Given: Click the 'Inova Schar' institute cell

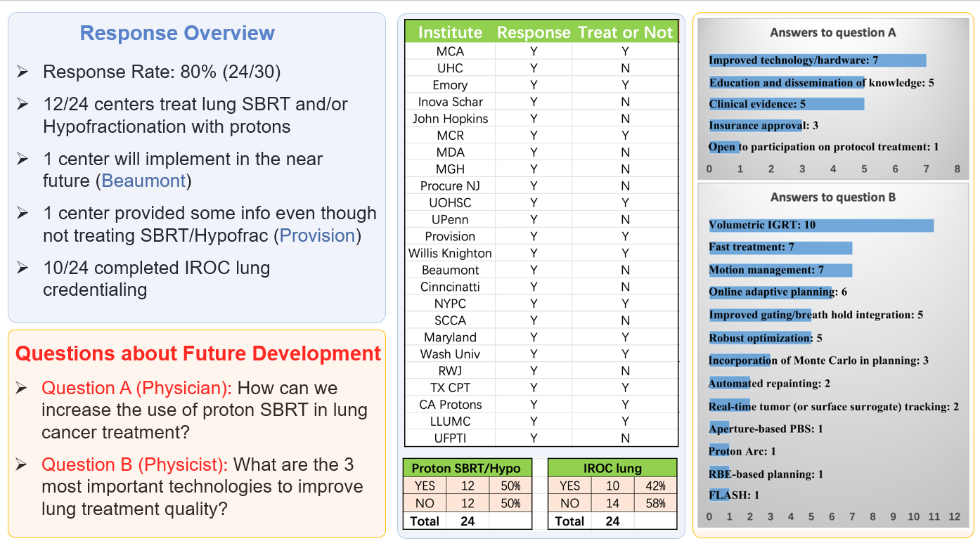Looking at the screenshot, I should pos(450,102).
